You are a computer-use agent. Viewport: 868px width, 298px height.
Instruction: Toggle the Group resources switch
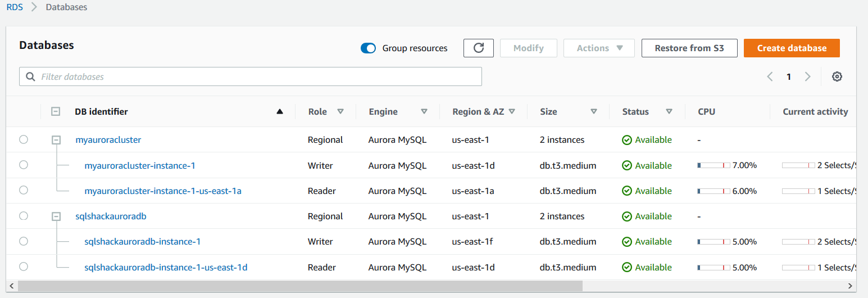[x=369, y=48]
